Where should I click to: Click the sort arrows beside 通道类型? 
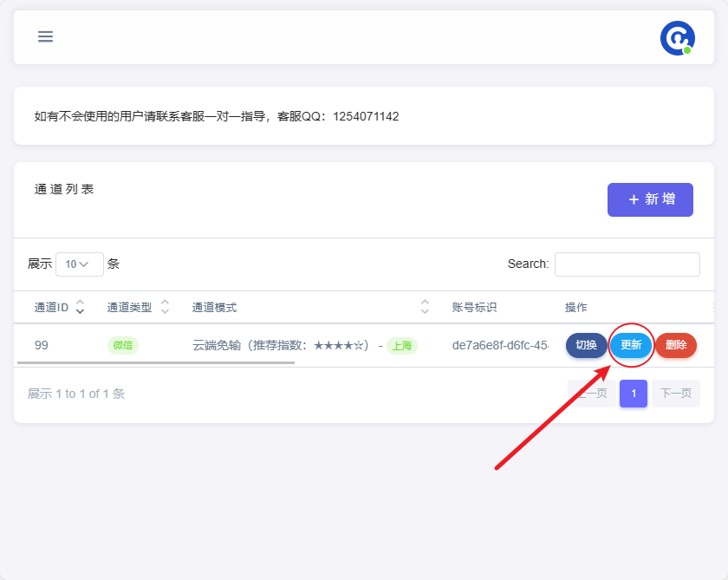pyautogui.click(x=165, y=307)
